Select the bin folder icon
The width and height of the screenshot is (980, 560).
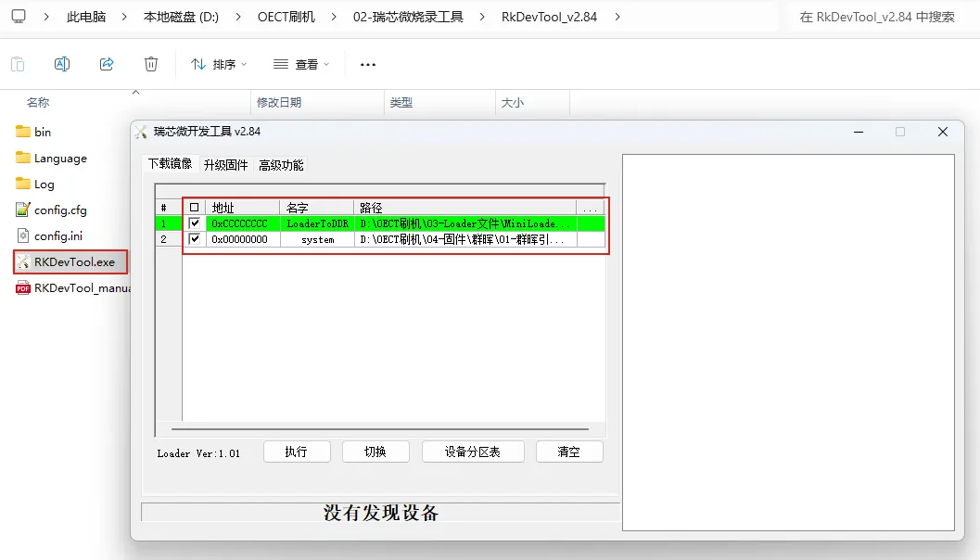coord(23,132)
